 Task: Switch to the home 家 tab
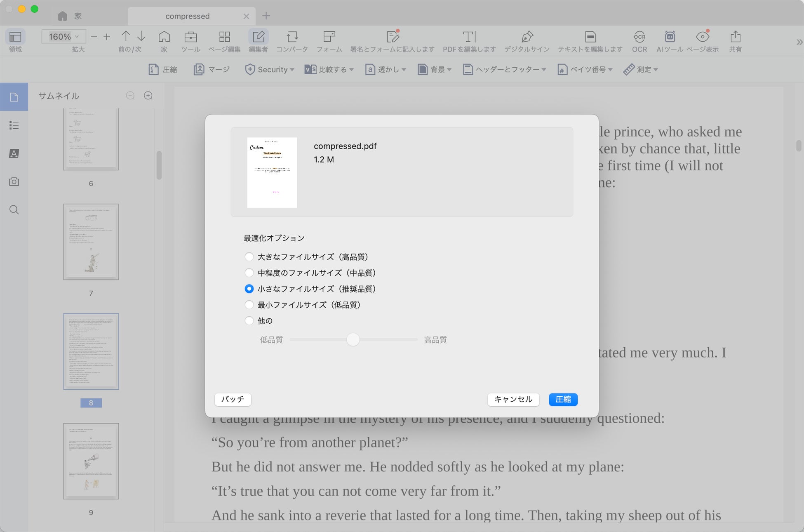[x=69, y=16]
